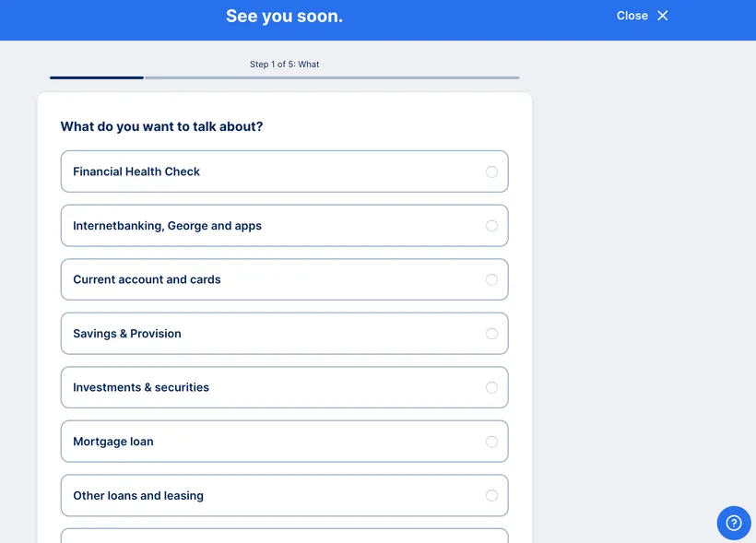Pick Investments & securities as the topic
This screenshot has width=756, height=543.
click(491, 387)
